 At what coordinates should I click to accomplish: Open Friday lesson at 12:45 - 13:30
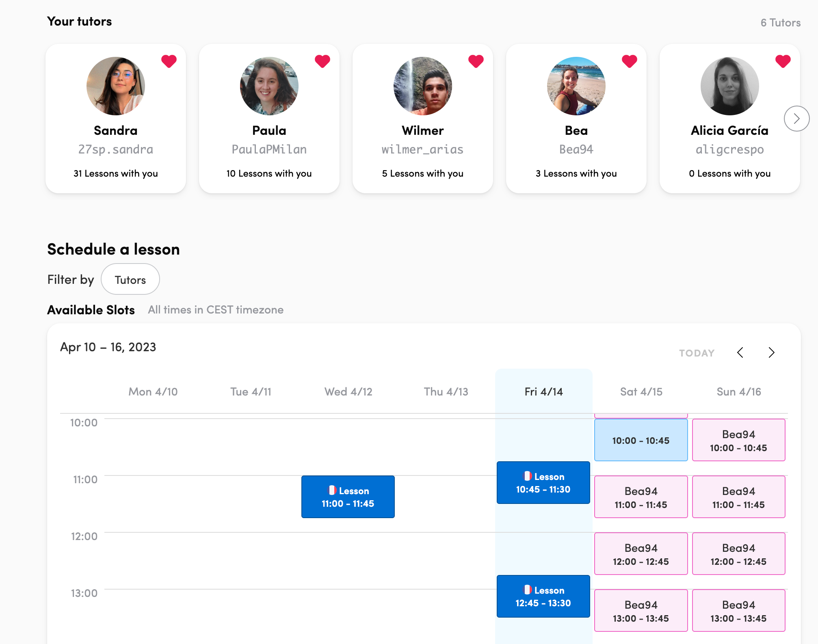(x=543, y=596)
